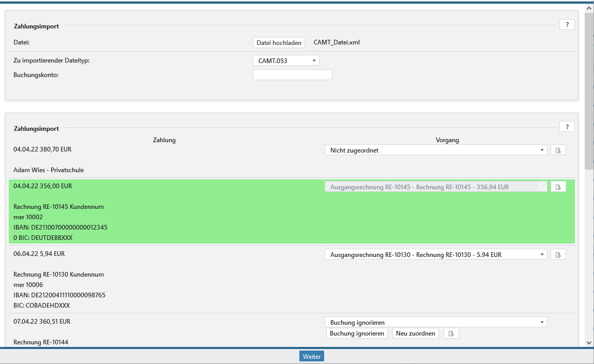The height and width of the screenshot is (364, 594).
Task: Open help for the lower Zahlungsimport section
Action: pyautogui.click(x=567, y=127)
